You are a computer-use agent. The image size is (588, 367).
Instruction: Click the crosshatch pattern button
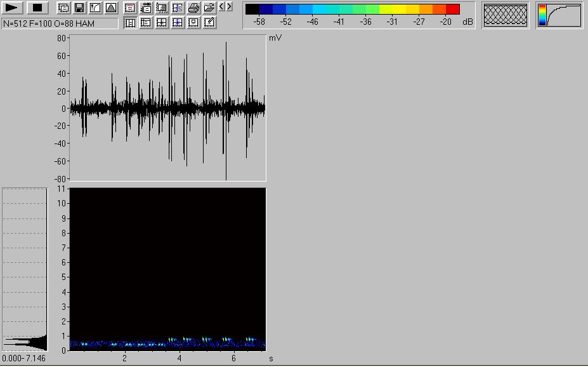coord(506,15)
